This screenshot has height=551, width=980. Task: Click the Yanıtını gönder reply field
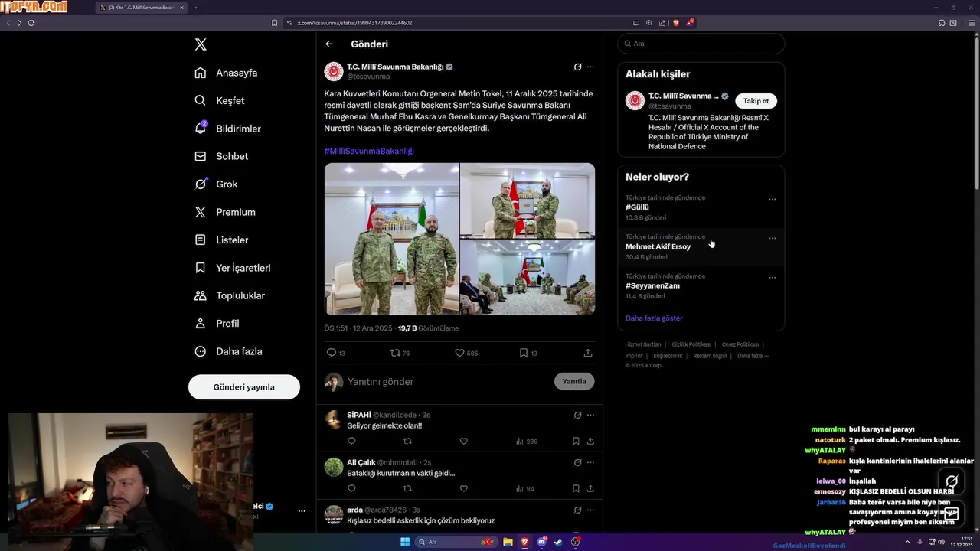pos(448,381)
